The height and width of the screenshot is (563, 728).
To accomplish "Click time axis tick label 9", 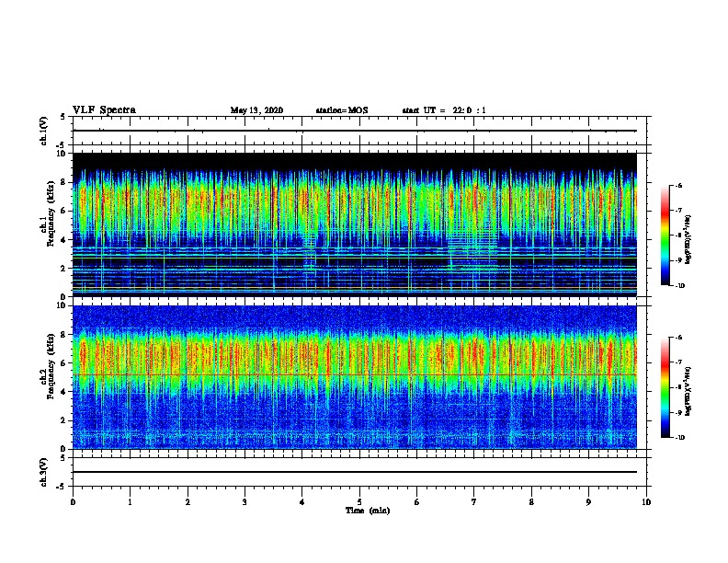I will (x=588, y=501).
